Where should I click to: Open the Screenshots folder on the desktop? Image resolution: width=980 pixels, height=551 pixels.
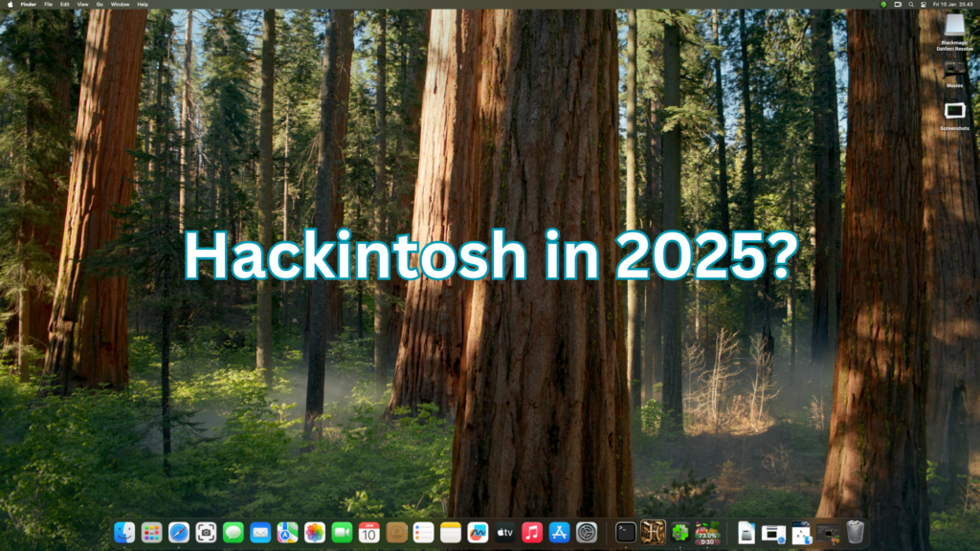pos(953,111)
